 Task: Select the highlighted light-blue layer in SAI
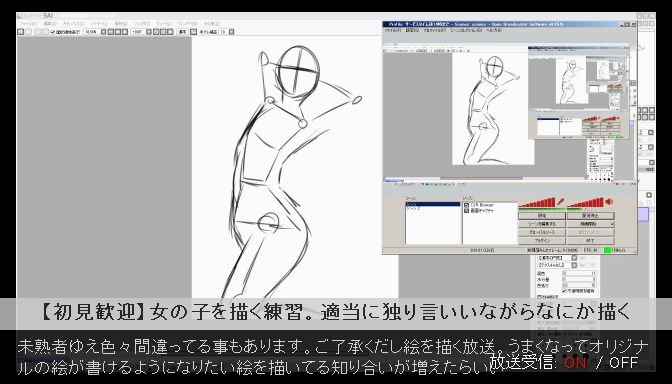coord(643,214)
